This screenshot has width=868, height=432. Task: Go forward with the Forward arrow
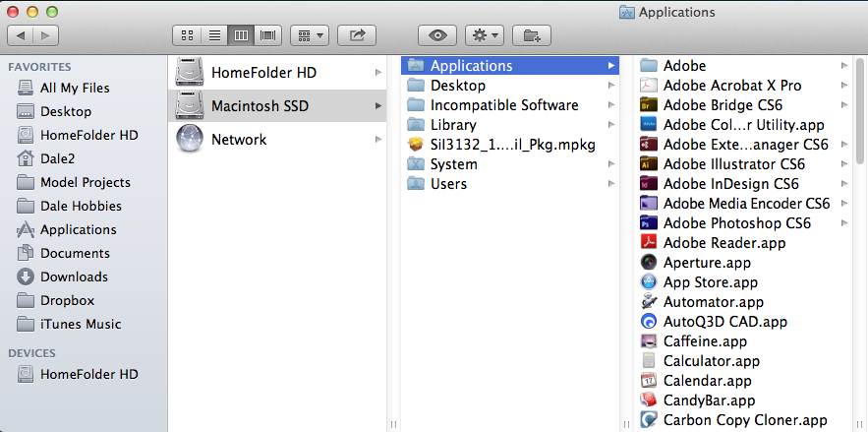click(x=46, y=36)
